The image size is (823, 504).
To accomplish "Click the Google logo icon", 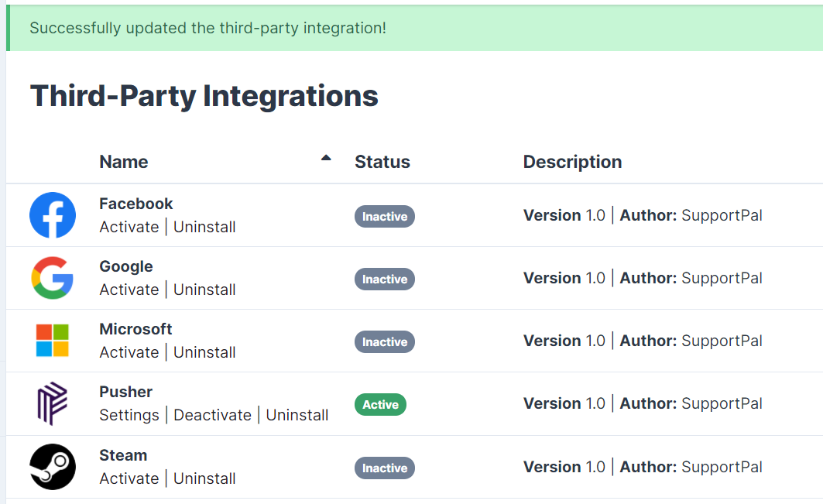I will pyautogui.click(x=53, y=278).
